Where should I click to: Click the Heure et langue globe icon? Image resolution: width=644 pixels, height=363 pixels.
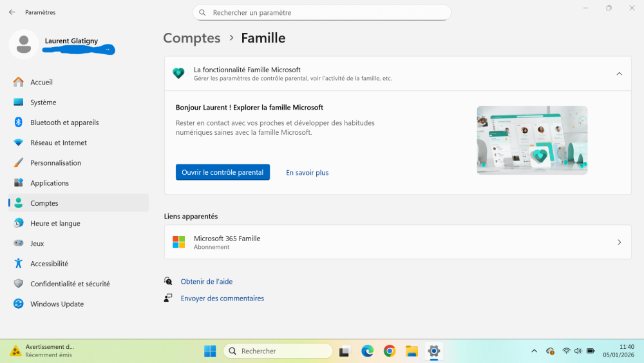18,223
